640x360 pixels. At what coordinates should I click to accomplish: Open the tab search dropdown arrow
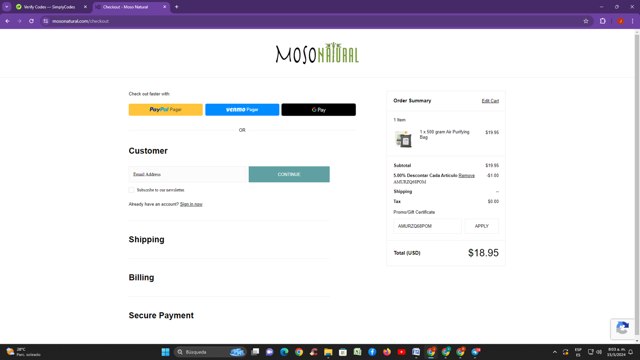tap(7, 7)
